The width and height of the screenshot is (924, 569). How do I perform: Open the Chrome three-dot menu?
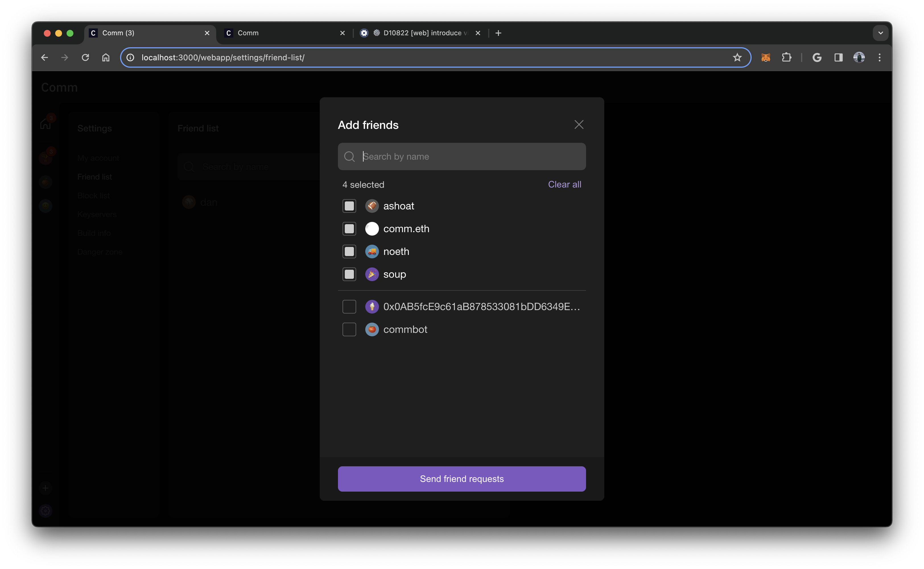879,57
